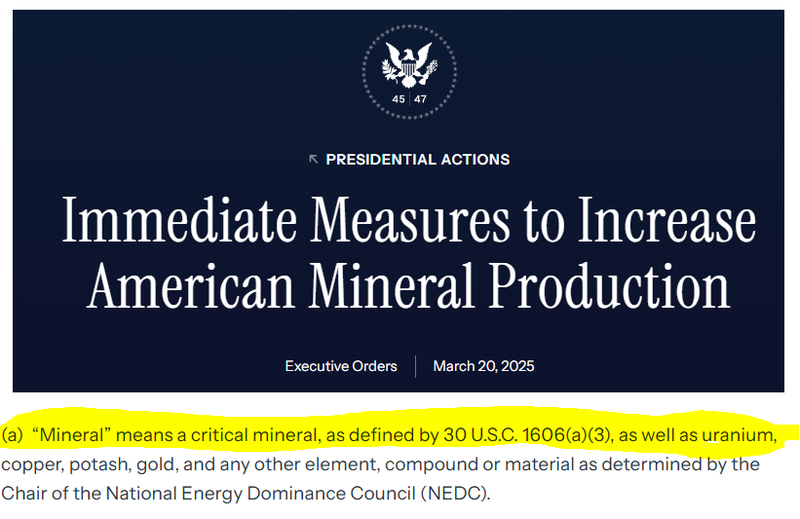
Task: Click the headline line 'American Mineral Production'
Action: pos(408,287)
